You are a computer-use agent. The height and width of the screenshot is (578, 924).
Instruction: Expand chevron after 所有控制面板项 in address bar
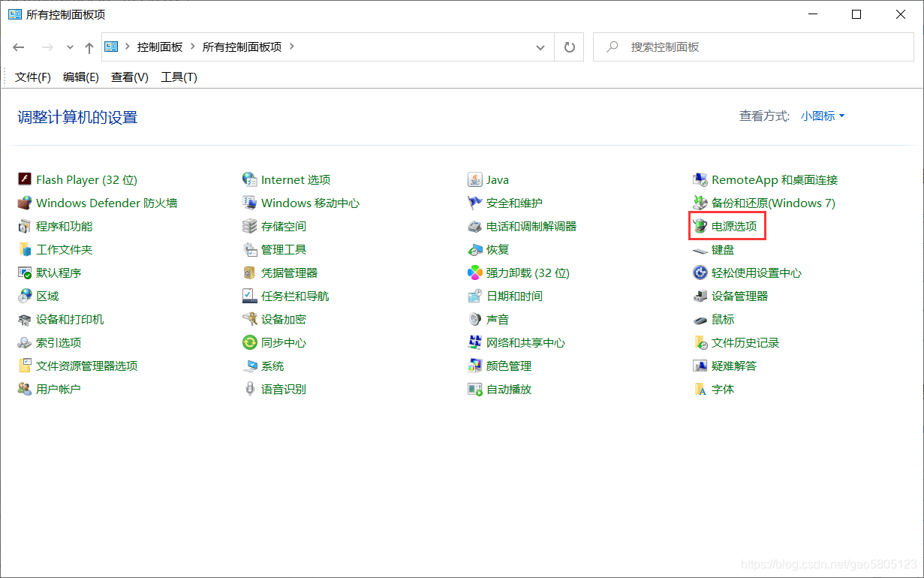coord(291,47)
